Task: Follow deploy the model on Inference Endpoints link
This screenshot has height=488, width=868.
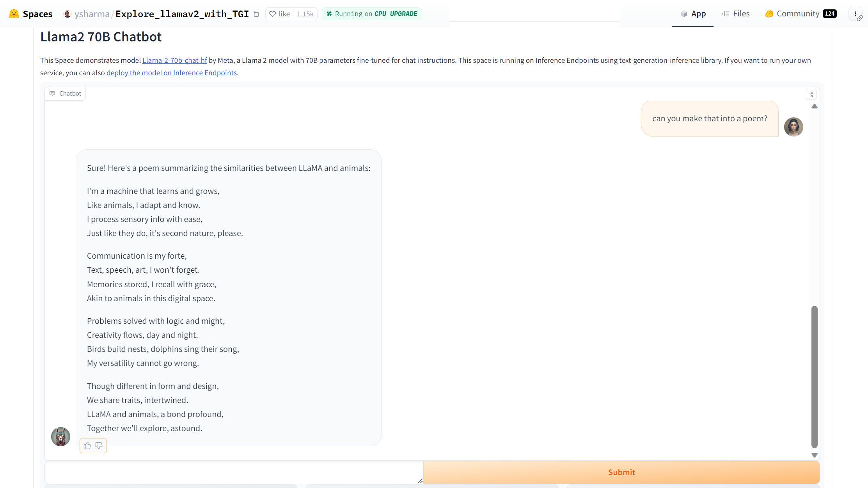Action: (x=172, y=73)
